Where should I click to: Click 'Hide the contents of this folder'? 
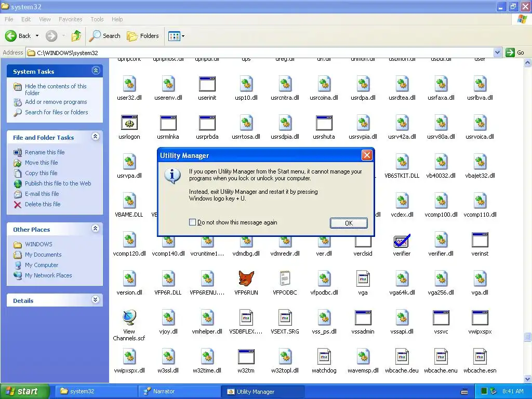tap(56, 89)
